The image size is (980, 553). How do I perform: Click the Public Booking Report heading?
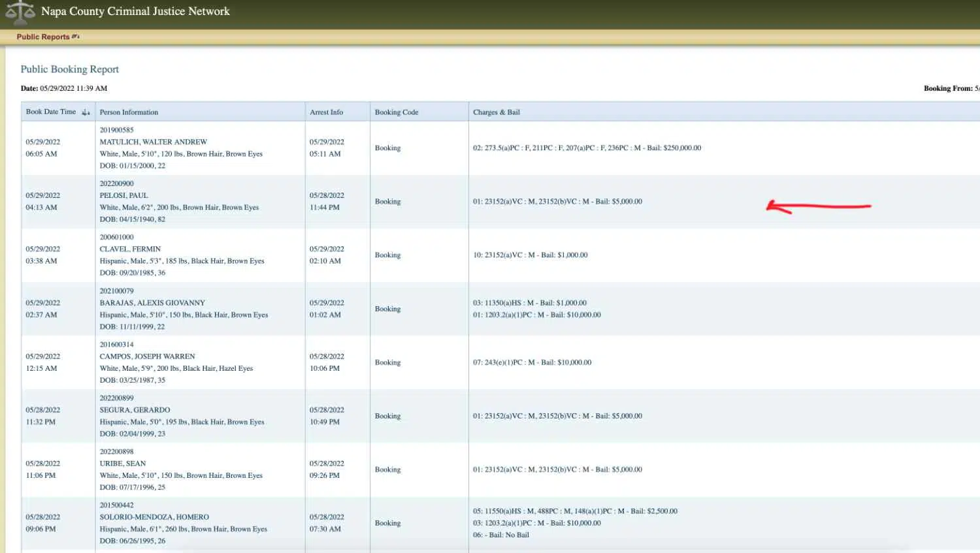pos(69,69)
